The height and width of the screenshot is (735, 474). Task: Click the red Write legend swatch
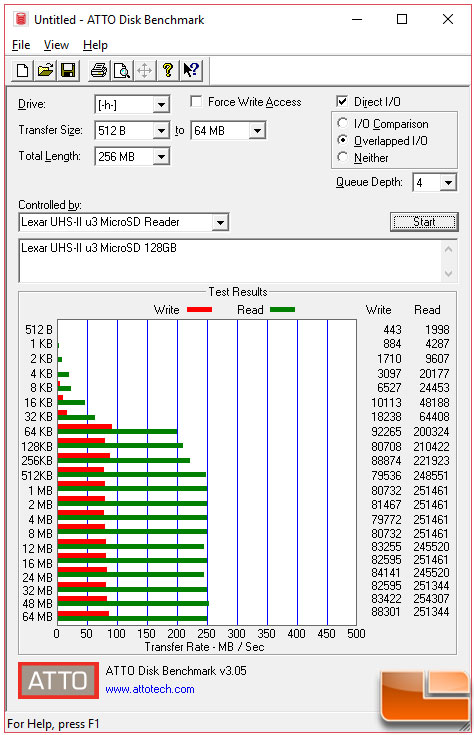tap(200, 309)
